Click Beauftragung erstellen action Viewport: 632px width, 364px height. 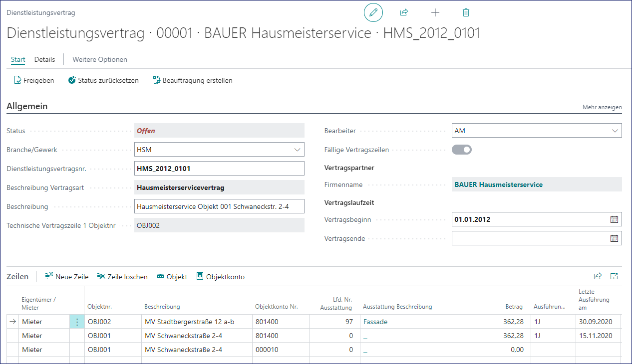tap(192, 80)
